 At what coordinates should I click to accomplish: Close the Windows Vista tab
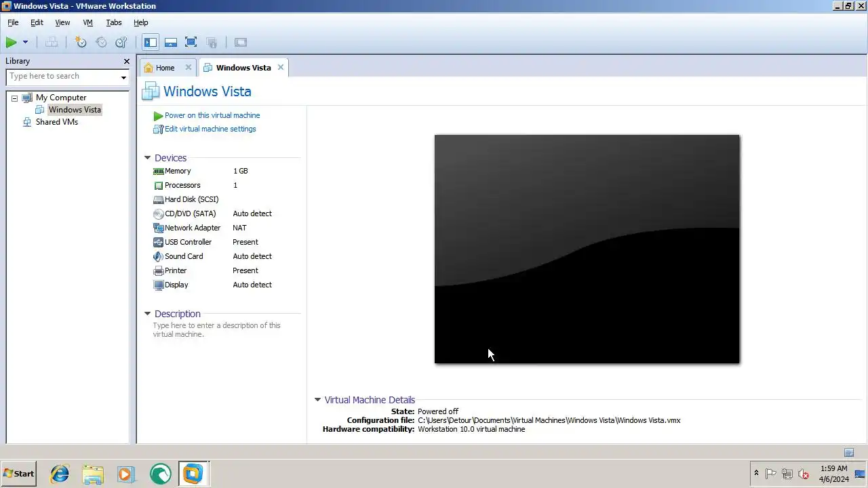[281, 67]
